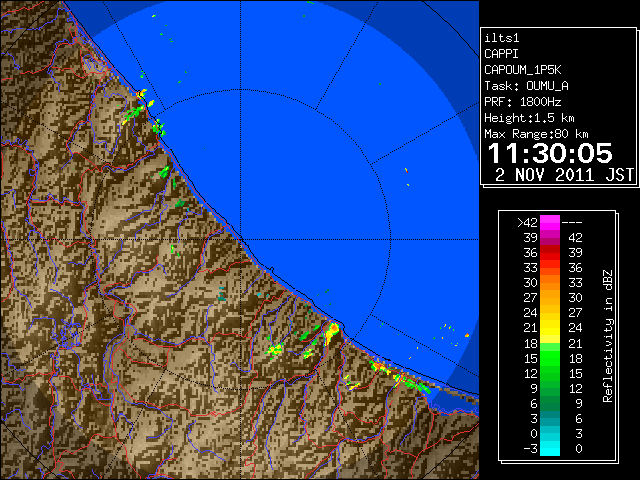Pick the orange 30–33 dBZ band
Viewport: 640px width, 480px height.
coord(550,283)
